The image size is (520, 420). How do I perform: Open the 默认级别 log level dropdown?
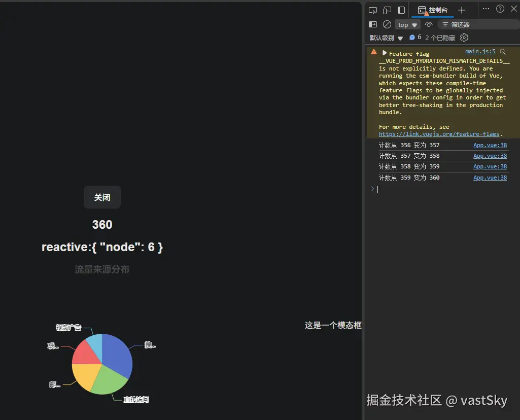386,38
